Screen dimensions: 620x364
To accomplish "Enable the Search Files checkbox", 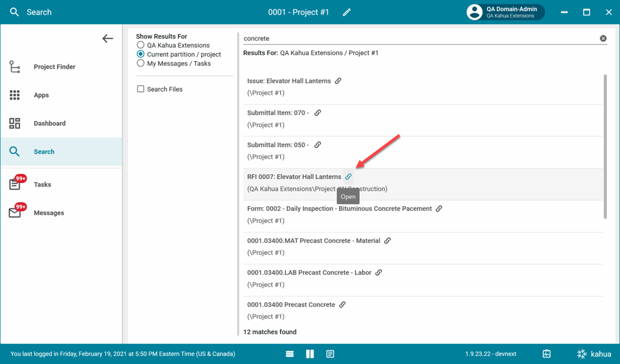I will (x=141, y=89).
